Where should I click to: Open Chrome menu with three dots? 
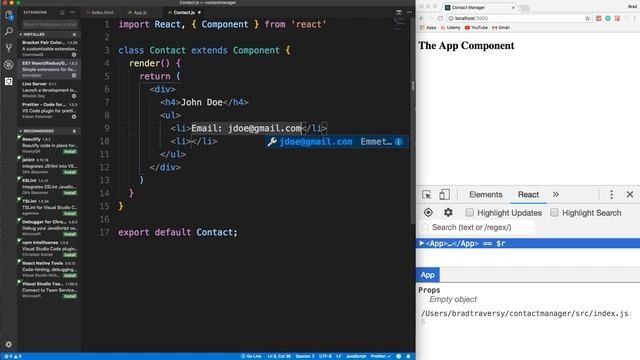(x=634, y=18)
